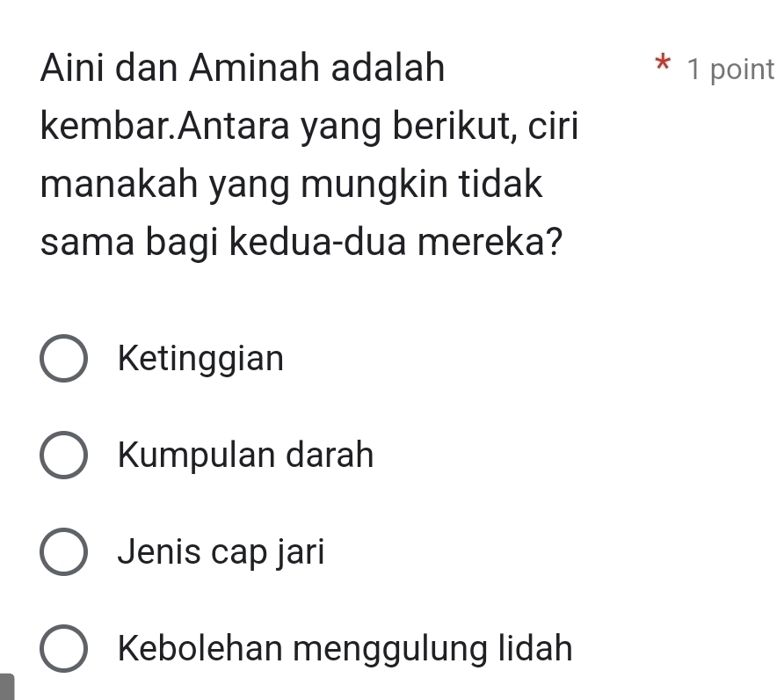The height and width of the screenshot is (700, 784).
Task: Mark the Kebolehan menggulung lidah radio circle
Action: [63, 650]
